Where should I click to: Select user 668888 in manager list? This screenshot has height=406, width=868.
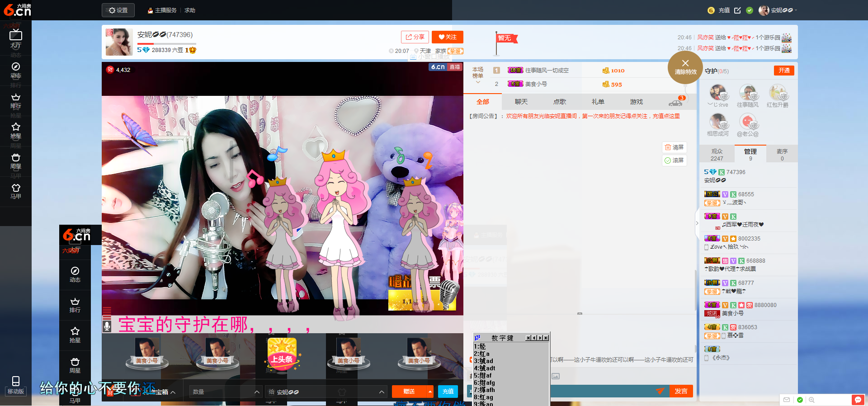[x=748, y=265]
